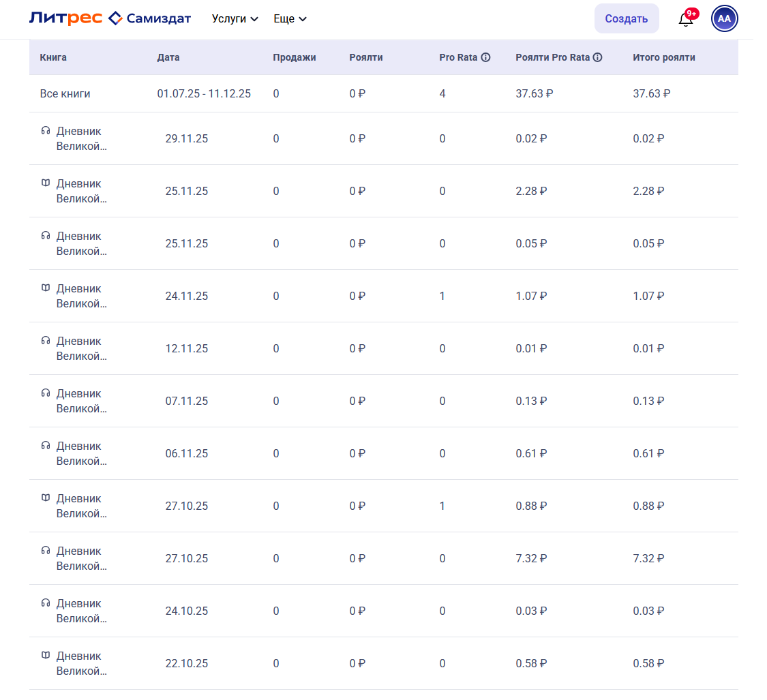
Task: Select the Все книги summary row
Action: click(65, 94)
